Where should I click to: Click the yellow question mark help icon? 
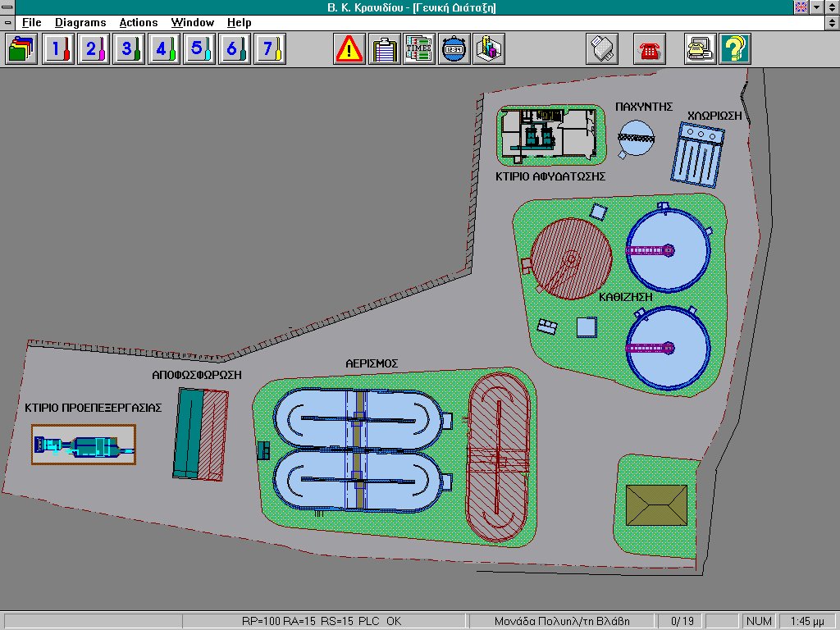[x=735, y=49]
